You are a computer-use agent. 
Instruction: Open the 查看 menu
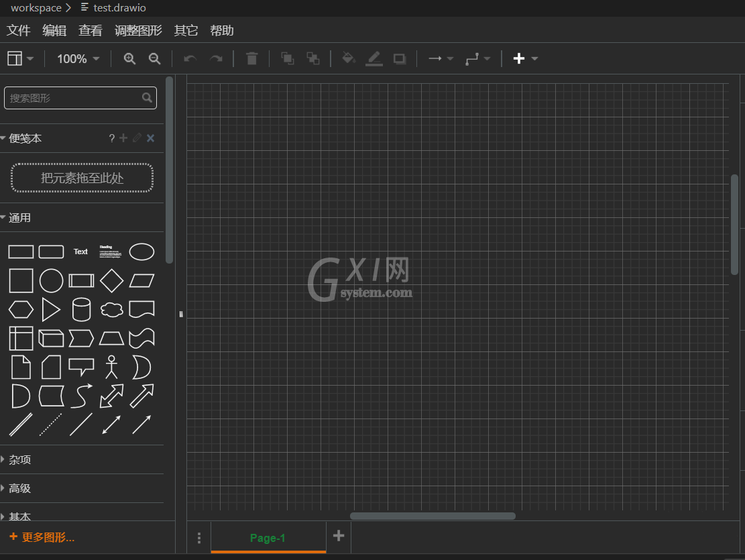point(91,30)
